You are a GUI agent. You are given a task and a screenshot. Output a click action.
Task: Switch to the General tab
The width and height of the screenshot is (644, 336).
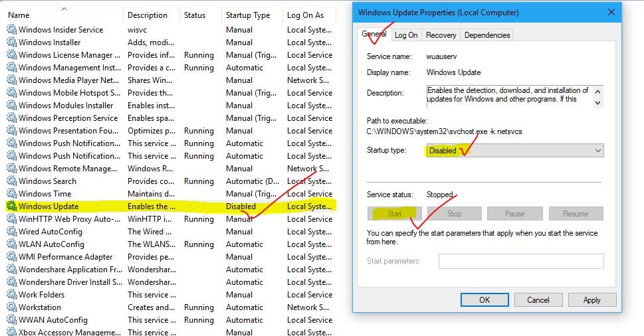[374, 35]
